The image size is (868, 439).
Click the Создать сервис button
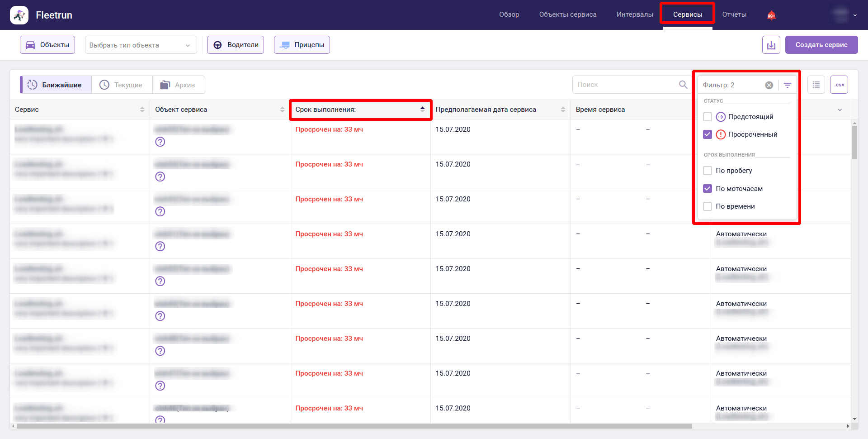(821, 45)
